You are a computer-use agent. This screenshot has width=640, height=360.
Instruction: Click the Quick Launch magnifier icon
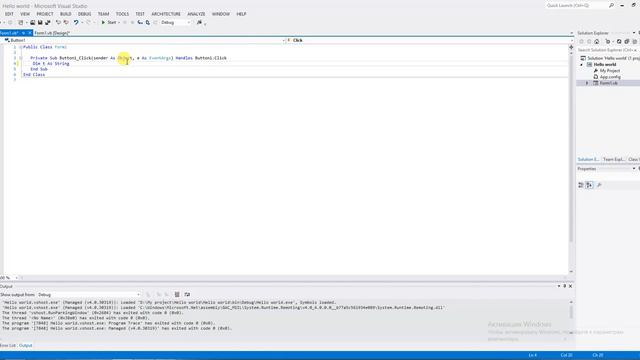[x=611, y=6]
